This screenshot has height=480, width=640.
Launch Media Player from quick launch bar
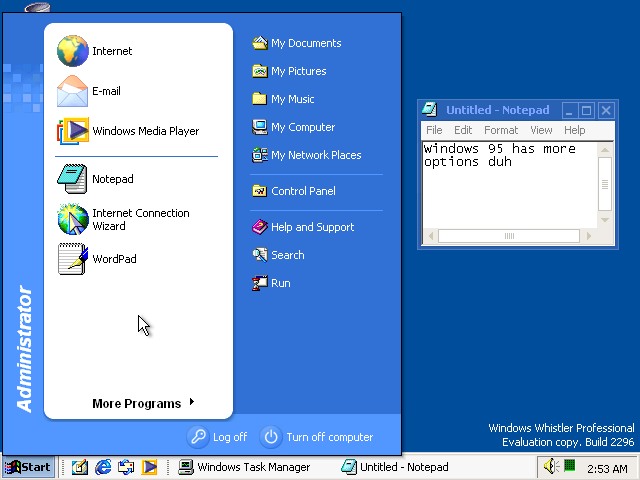149,467
